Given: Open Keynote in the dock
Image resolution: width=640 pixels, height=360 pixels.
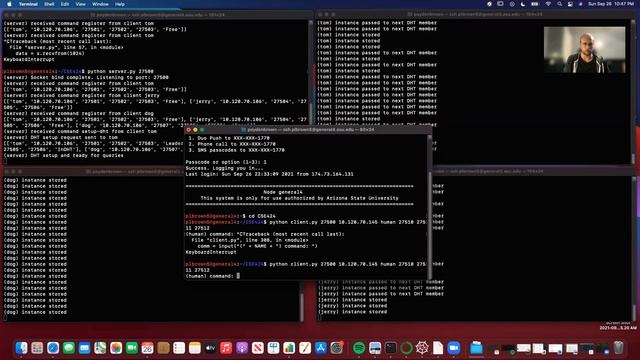Looking at the screenshot, I should [273, 348].
